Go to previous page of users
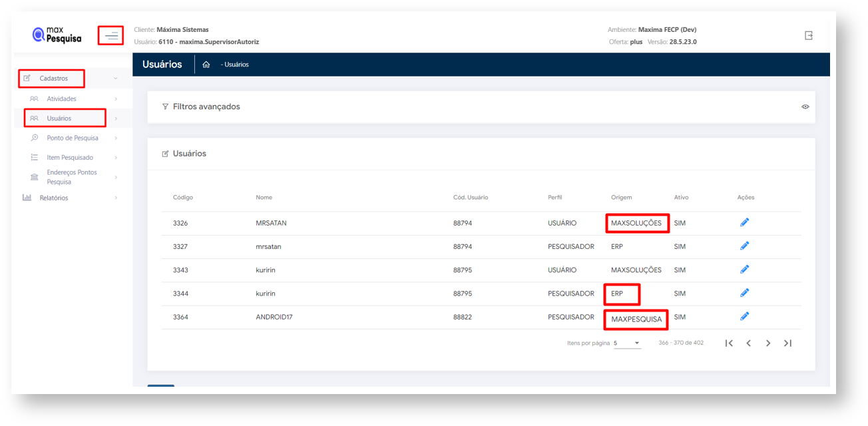 click(748, 343)
